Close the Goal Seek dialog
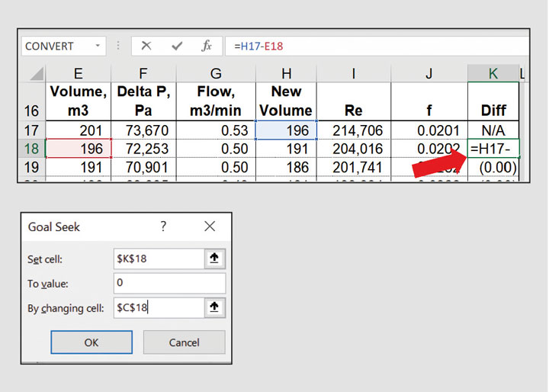 point(210,227)
